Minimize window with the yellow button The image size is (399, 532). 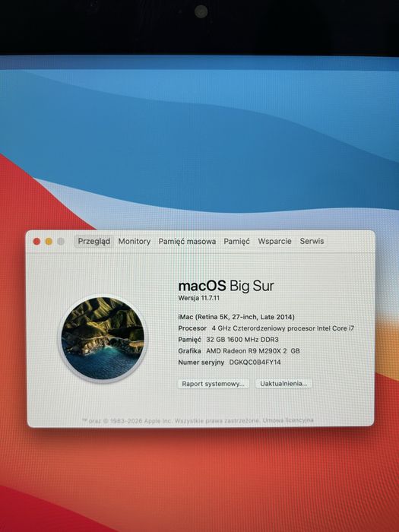coord(49,242)
